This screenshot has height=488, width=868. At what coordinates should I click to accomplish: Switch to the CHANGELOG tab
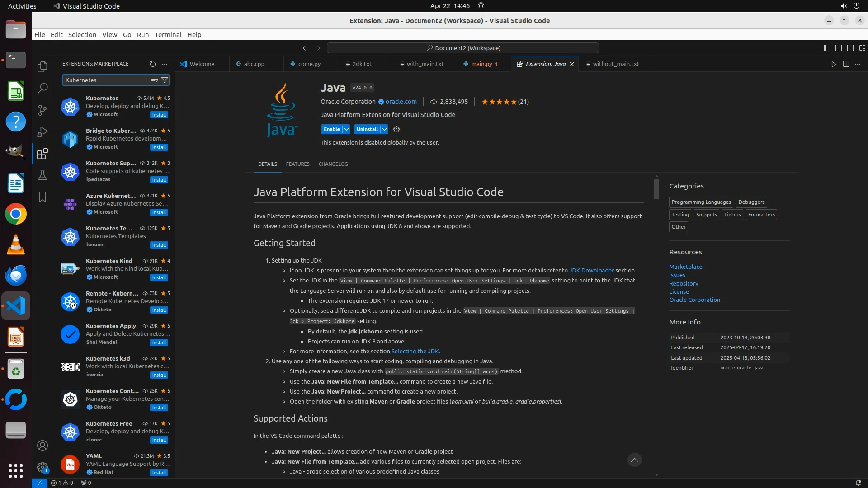coord(333,164)
